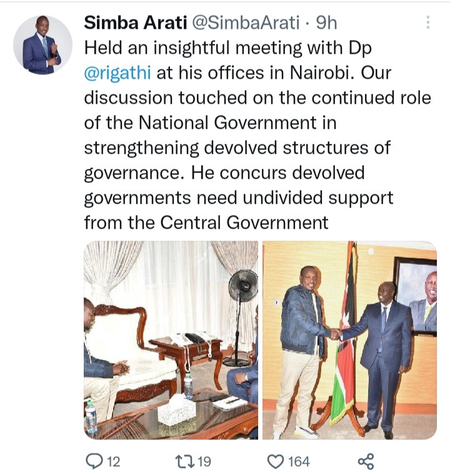Select the tweet text body

pos(257,135)
